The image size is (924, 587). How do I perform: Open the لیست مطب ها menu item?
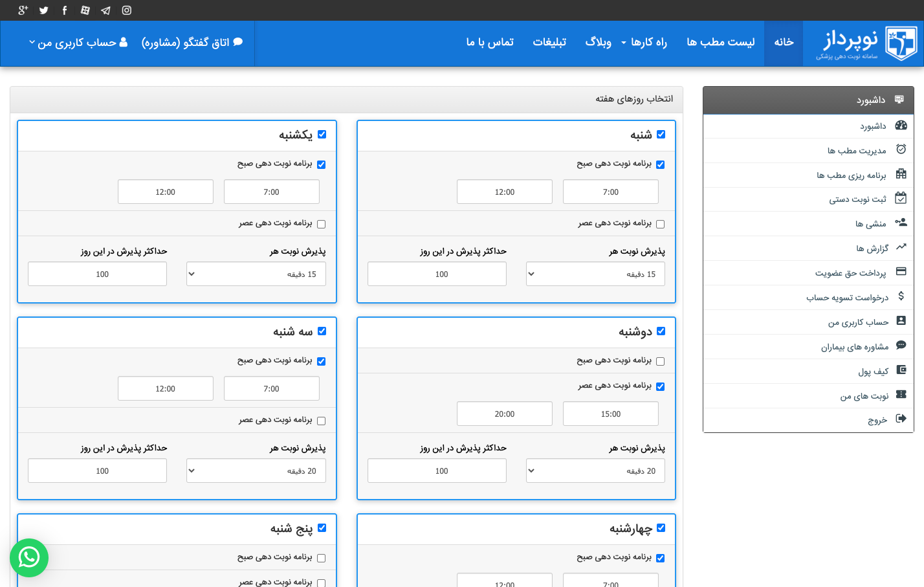pos(720,43)
